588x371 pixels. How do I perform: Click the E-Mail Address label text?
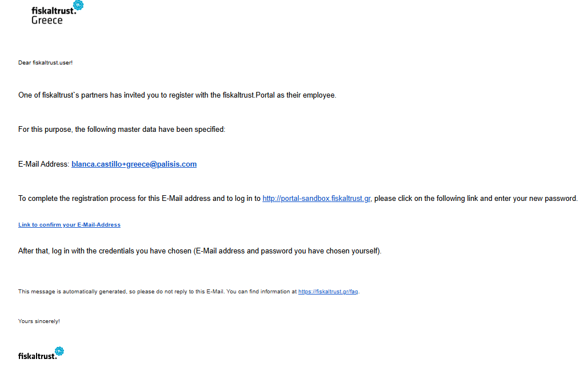(43, 164)
